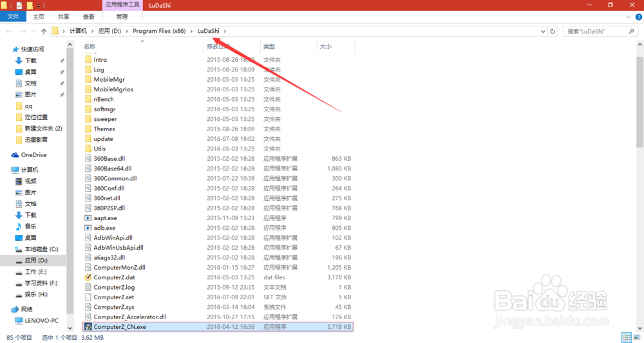Screen dimensions: 644x343
Task: Select the sweeper folder
Action: point(105,119)
